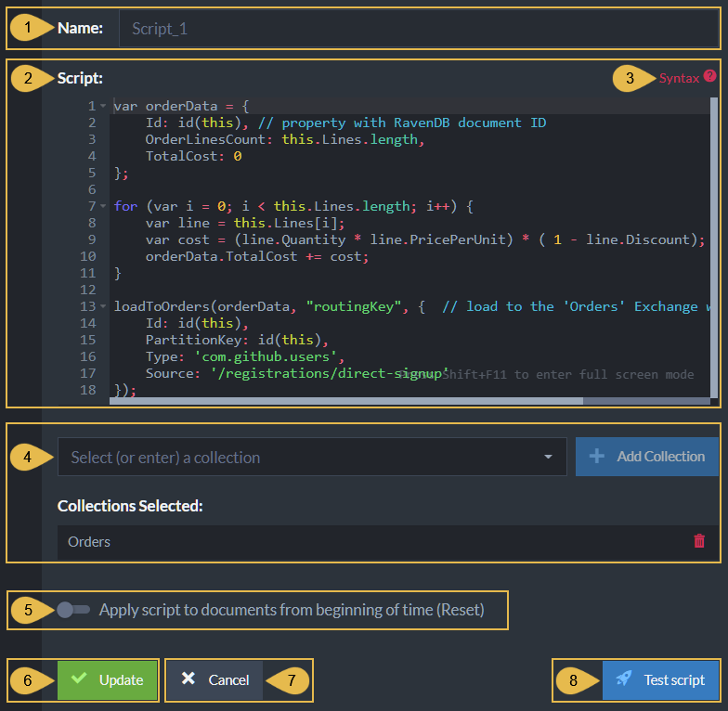Collapse the for loop fold at line 7
The height and width of the screenshot is (711, 728).
(x=103, y=206)
